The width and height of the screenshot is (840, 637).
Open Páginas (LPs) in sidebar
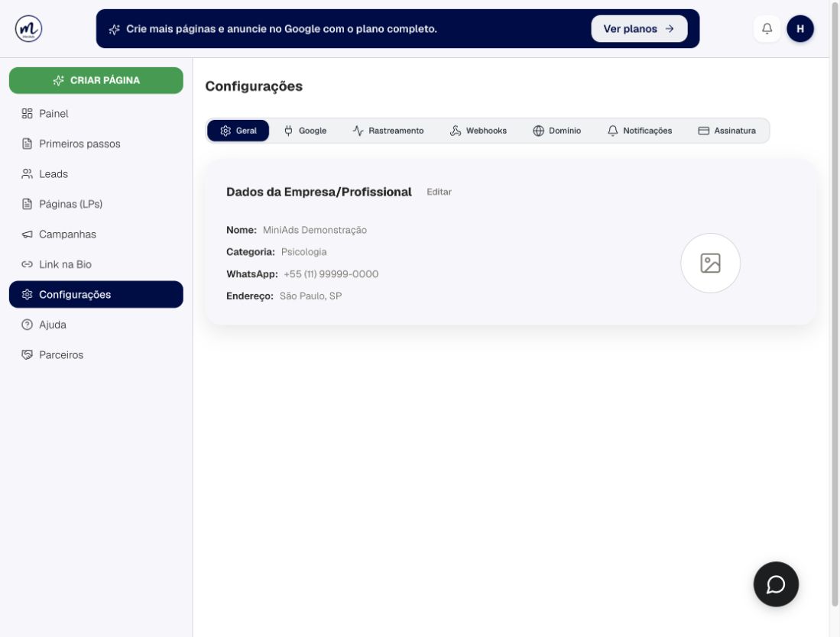(96, 204)
